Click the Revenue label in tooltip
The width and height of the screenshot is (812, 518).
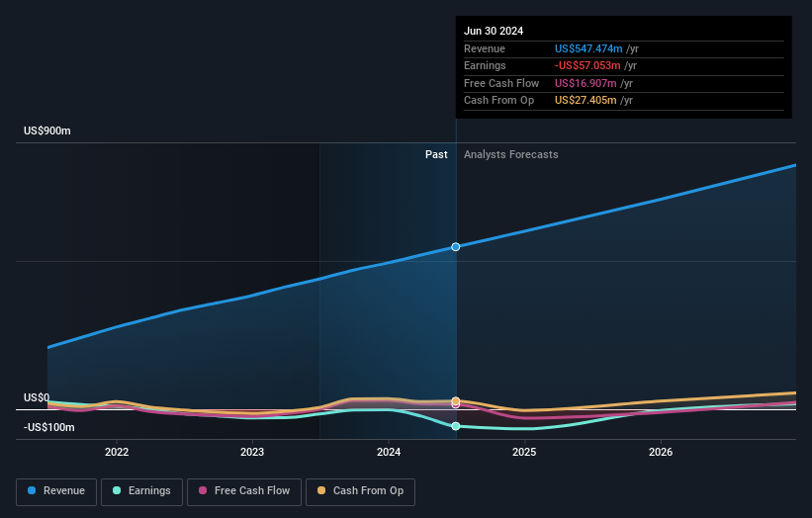pyautogui.click(x=485, y=48)
